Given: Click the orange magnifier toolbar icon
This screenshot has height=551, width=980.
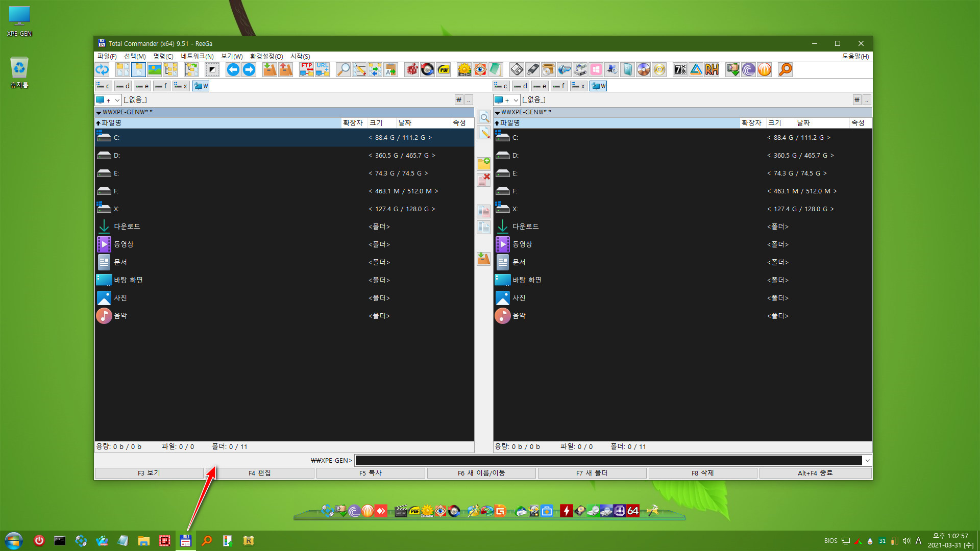Looking at the screenshot, I should (785, 69).
